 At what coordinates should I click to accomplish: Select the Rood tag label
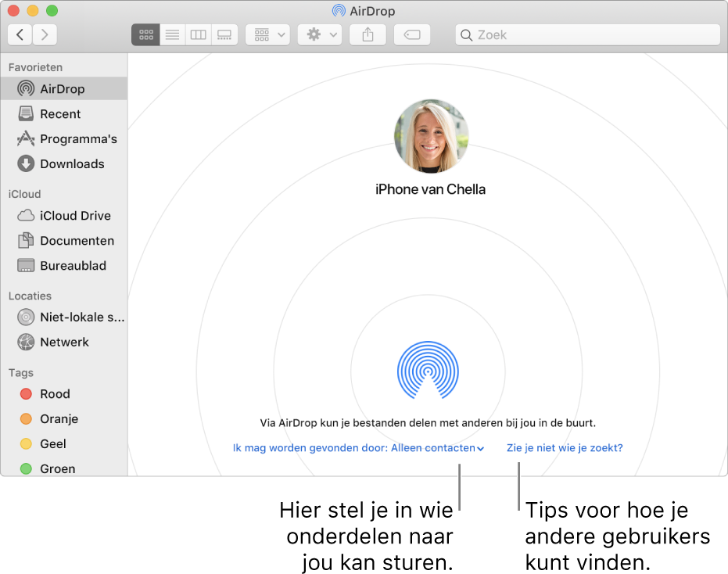(x=55, y=394)
